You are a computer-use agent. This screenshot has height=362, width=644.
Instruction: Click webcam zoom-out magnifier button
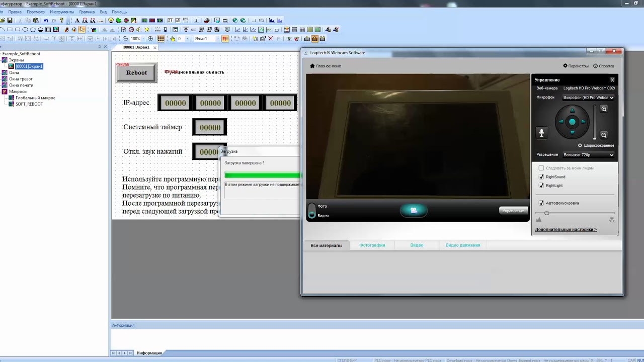tap(604, 135)
